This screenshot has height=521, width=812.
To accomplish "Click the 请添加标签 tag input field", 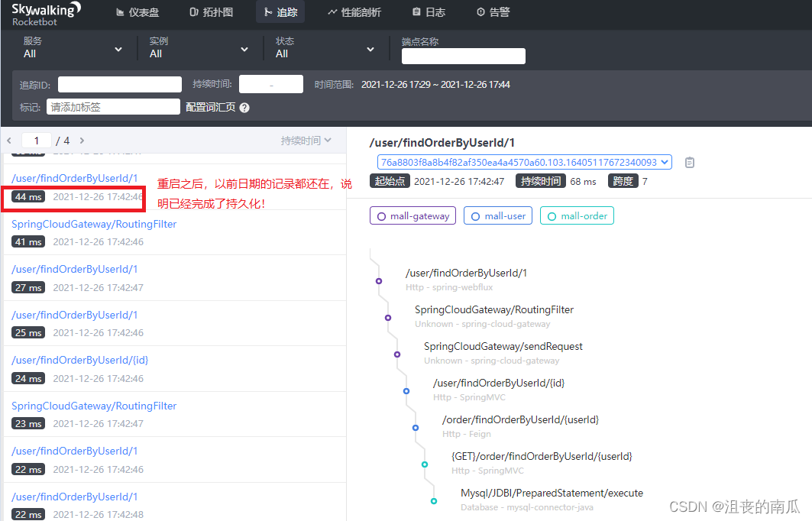I will point(113,107).
